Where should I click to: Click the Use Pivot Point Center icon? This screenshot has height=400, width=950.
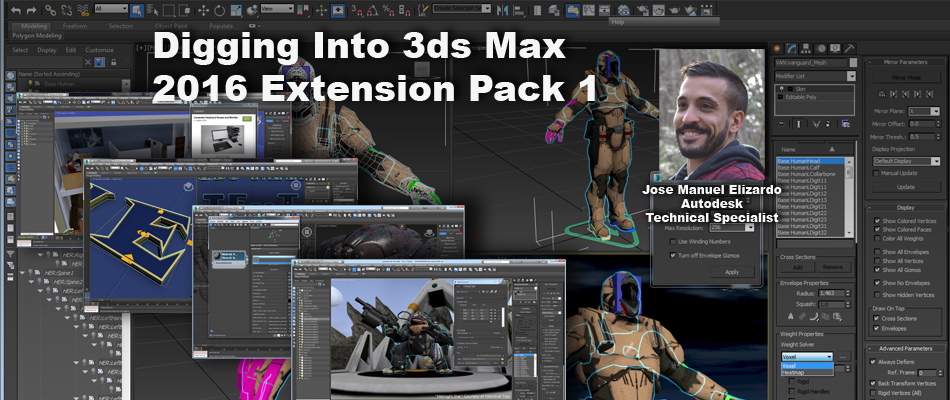tap(305, 10)
